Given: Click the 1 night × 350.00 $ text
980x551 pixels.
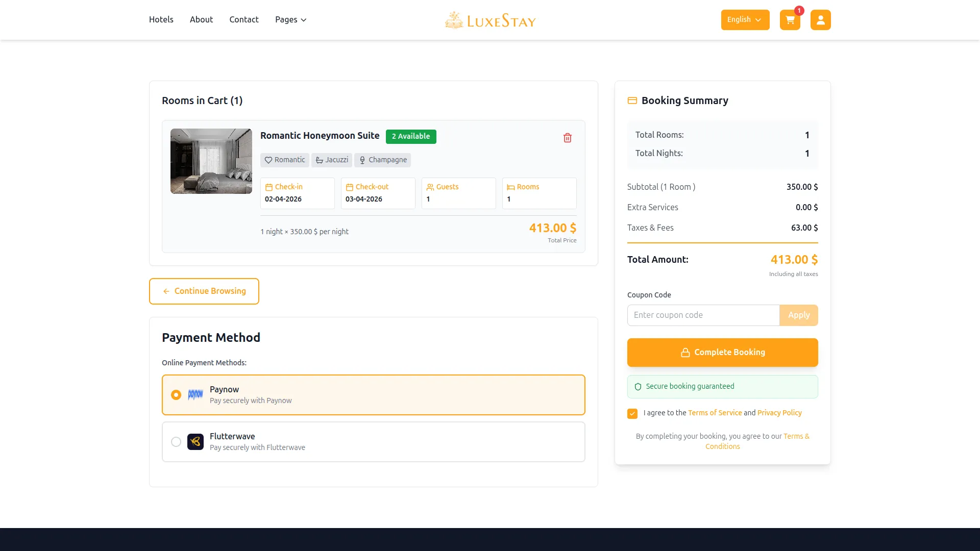Looking at the screenshot, I should click(305, 232).
